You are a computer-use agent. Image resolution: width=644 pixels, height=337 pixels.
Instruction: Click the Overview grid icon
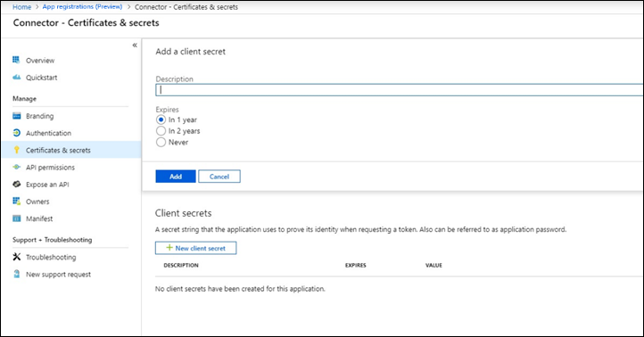pos(16,60)
